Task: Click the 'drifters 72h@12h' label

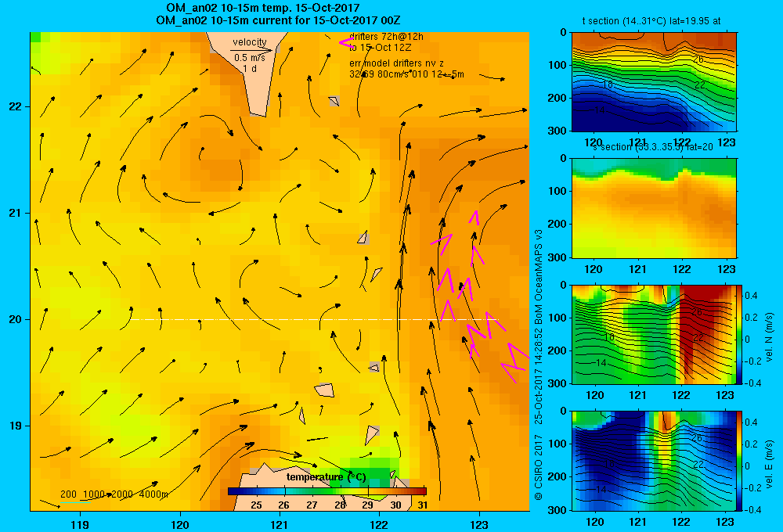Action: pyautogui.click(x=387, y=37)
